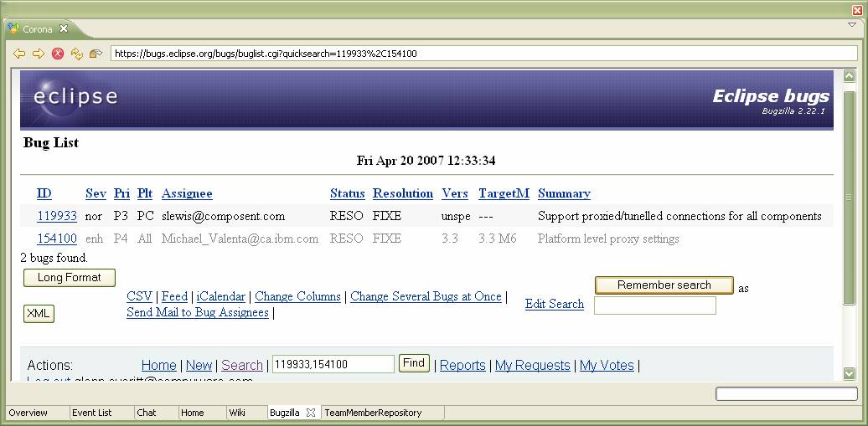The width and height of the screenshot is (868, 426).
Task: Click the scrollbar down arrow
Action: coord(850,374)
